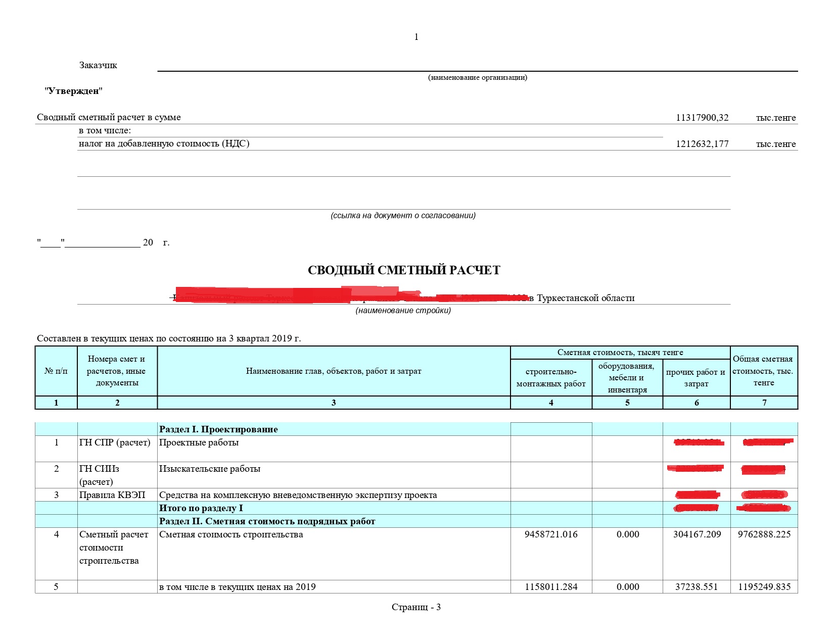Select value 1195249.835
Screen dimensions: 834x644
point(764,587)
